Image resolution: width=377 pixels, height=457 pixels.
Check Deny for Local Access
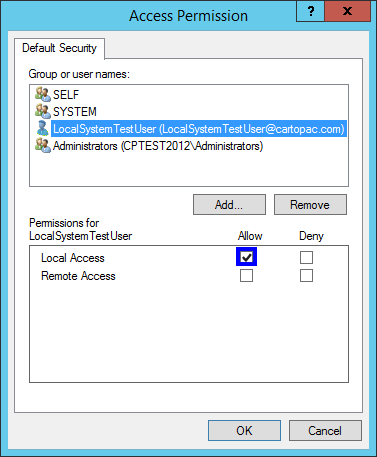click(x=306, y=257)
